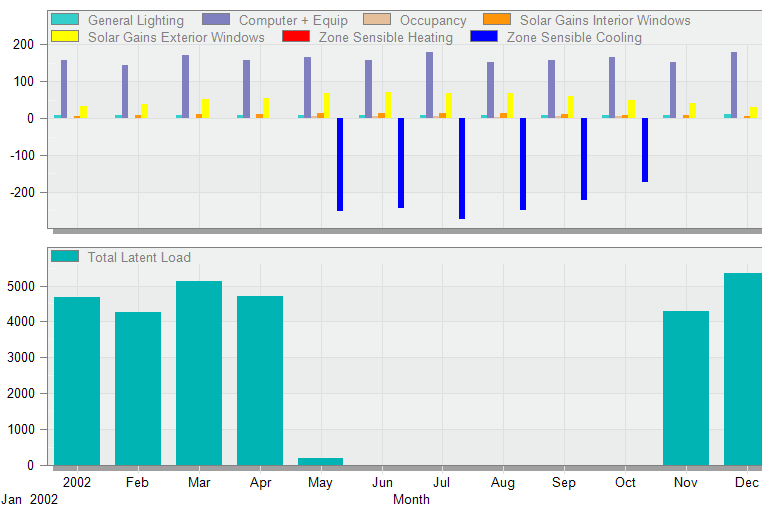This screenshot has height=508, width=762.
Task: Click the December Total Latent Load bar
Action: click(x=743, y=369)
